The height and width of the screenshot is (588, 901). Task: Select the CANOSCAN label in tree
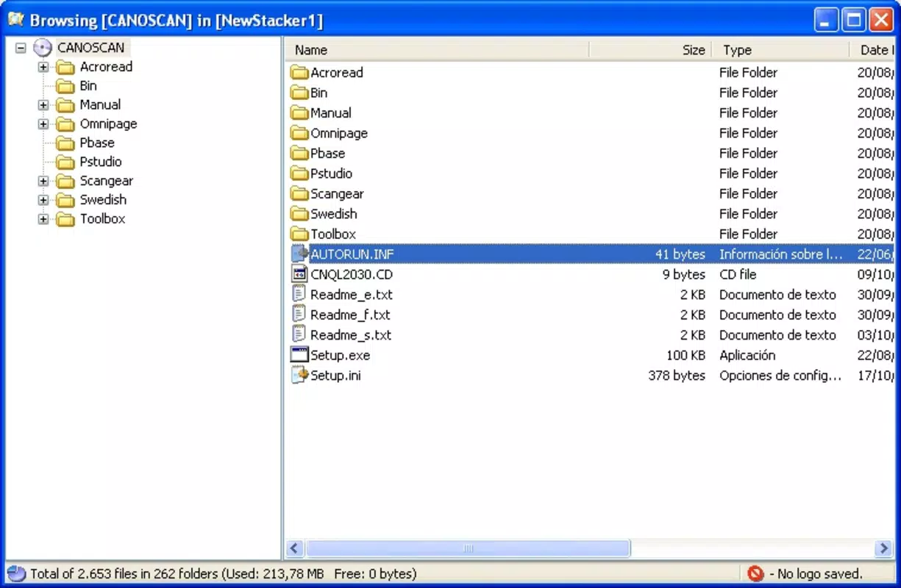(91, 48)
